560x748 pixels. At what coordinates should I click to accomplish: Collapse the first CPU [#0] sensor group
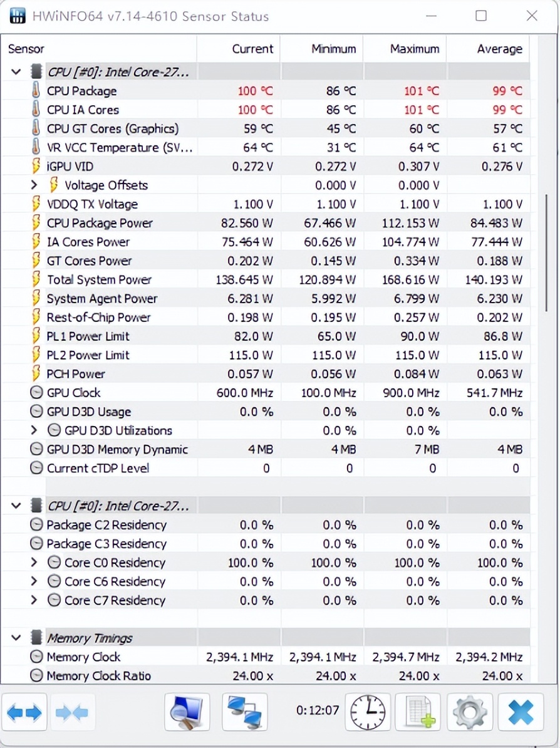16,72
